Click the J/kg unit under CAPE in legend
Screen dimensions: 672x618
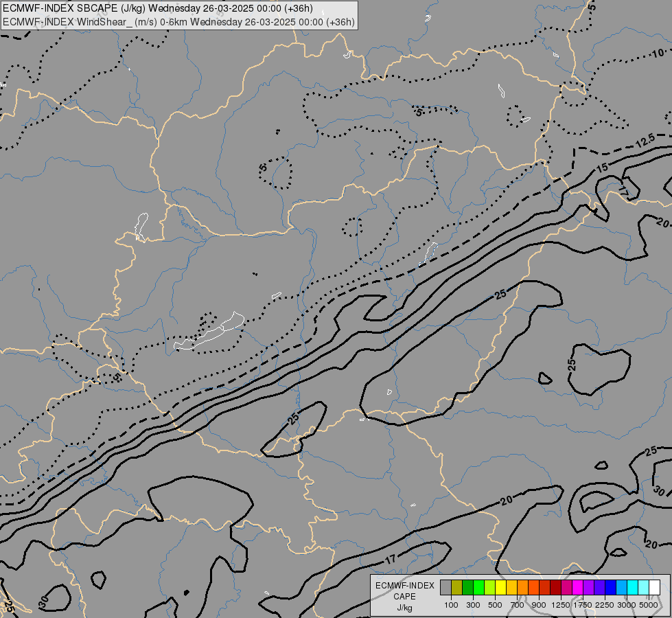(x=404, y=608)
